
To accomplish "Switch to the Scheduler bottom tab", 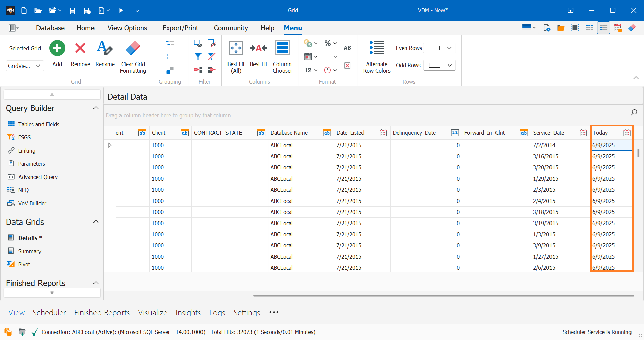I will click(x=49, y=313).
